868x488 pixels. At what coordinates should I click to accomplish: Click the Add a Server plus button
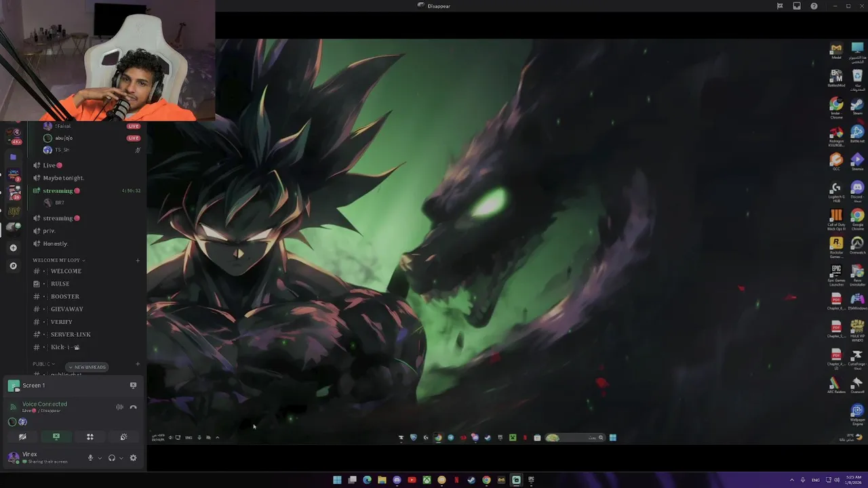point(13,248)
